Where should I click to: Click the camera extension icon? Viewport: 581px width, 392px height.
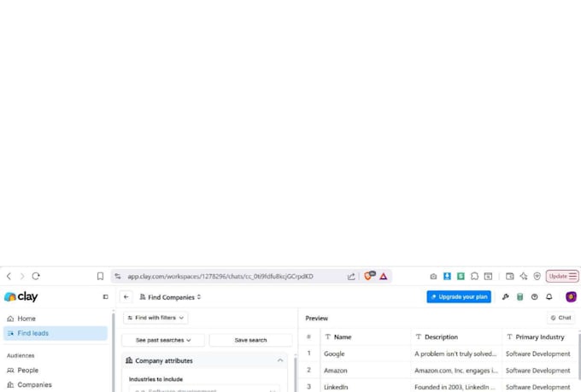coord(433,277)
